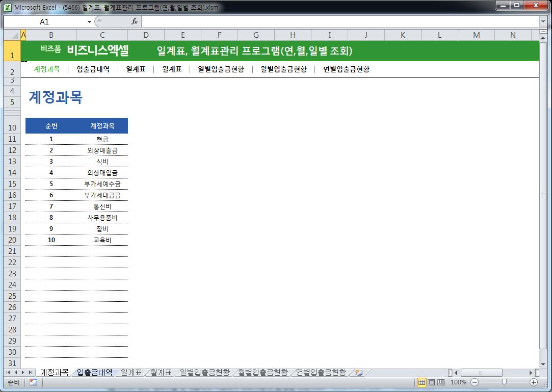
Task: Select the cell containing 현금
Action: click(x=102, y=139)
